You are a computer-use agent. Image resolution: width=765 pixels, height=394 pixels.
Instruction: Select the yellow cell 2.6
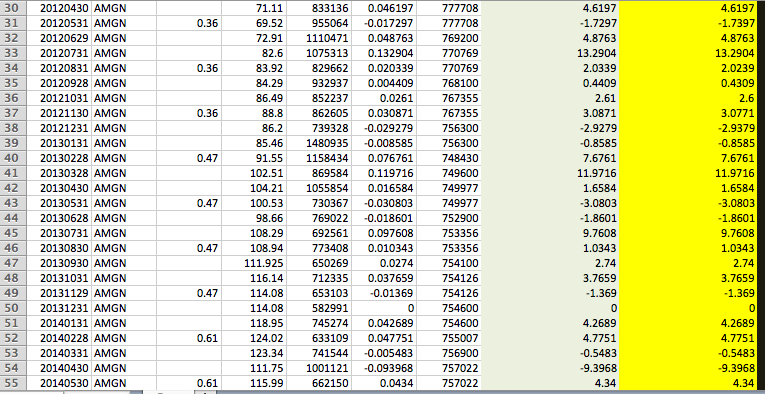pyautogui.click(x=688, y=98)
